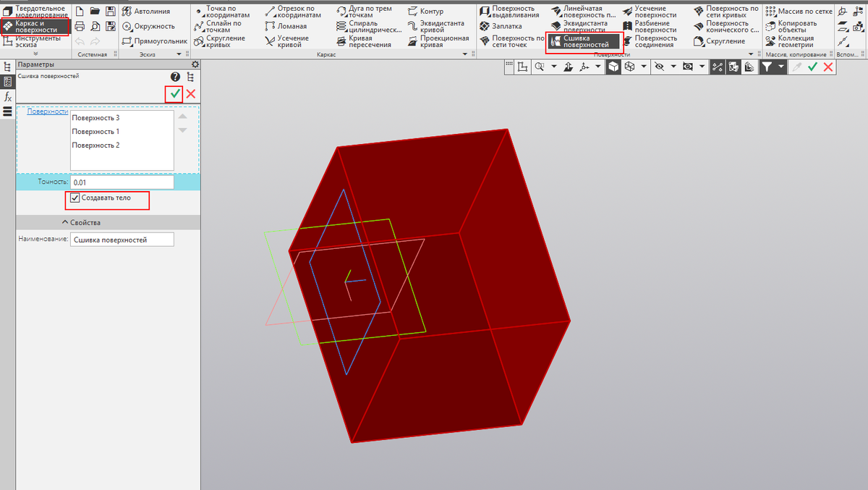
Task: Select Копировать объекты tool
Action: click(790, 26)
